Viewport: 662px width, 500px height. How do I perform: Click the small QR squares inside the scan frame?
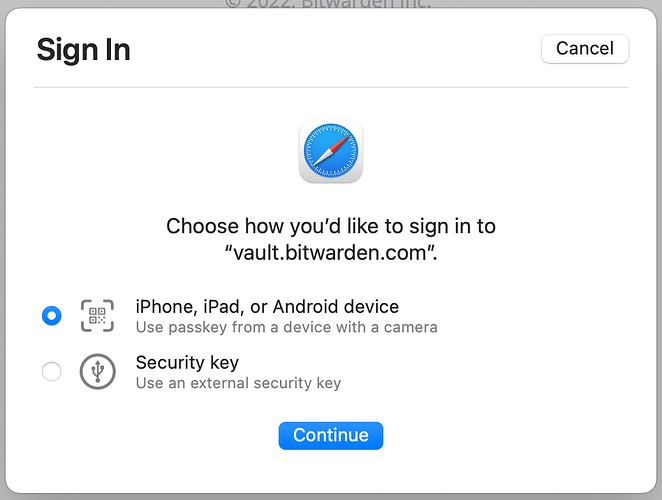tap(97, 315)
